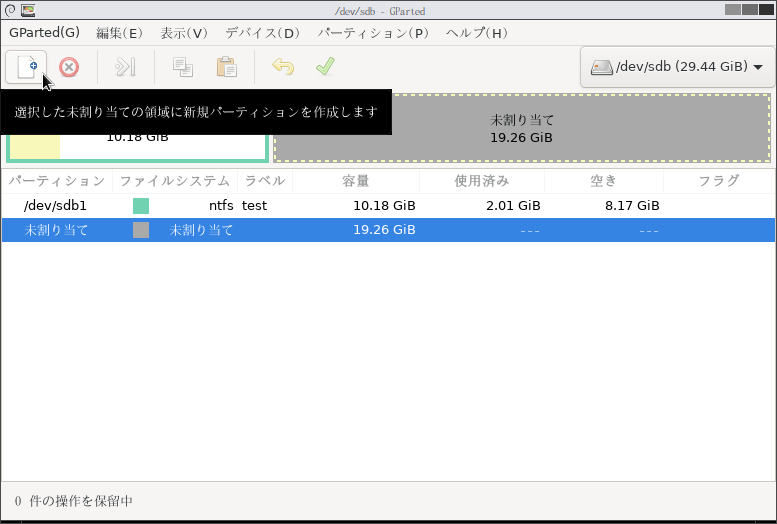Viewport: 777px width, 524px height.
Task: Apply all operations with the green checkmark icon
Action: click(x=325, y=66)
